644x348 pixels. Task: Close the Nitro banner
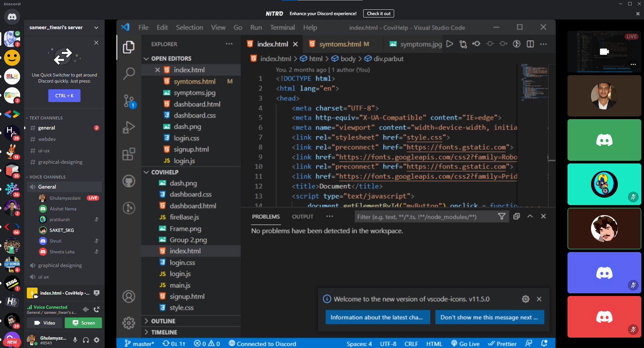(638, 14)
